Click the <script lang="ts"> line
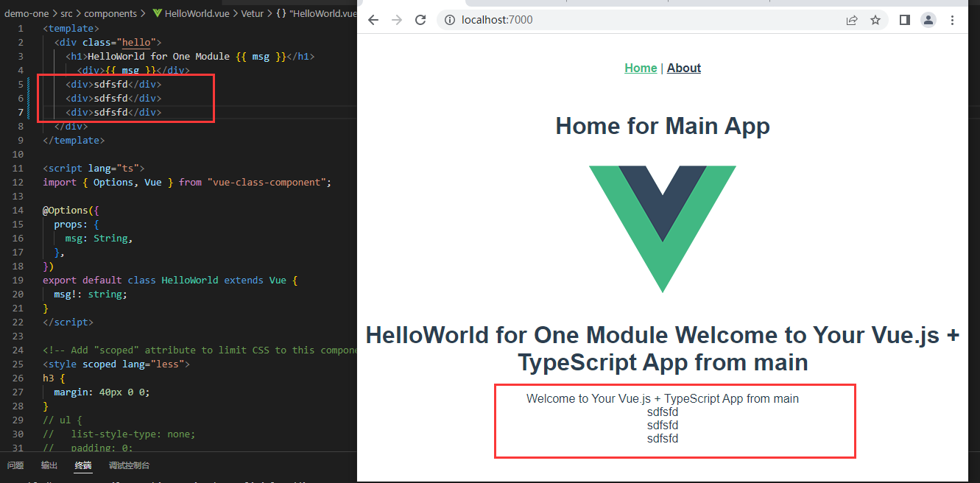Screen dimensions: 980x483 [94, 168]
